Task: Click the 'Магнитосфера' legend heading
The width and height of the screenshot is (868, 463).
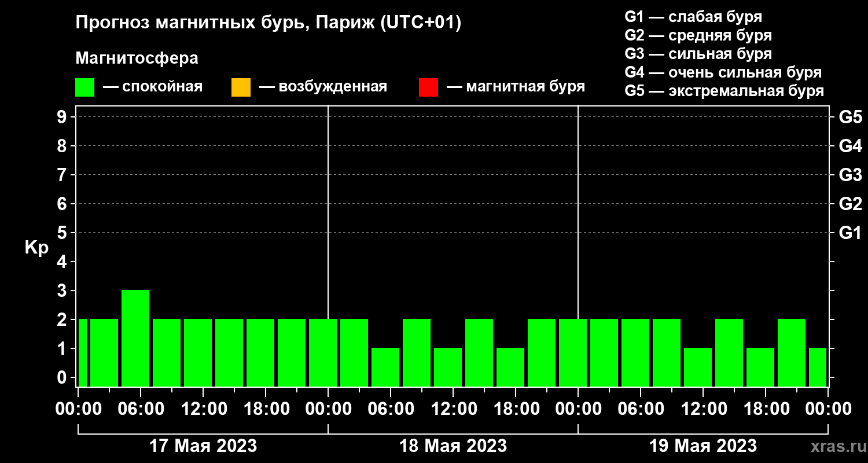Action: point(137,58)
